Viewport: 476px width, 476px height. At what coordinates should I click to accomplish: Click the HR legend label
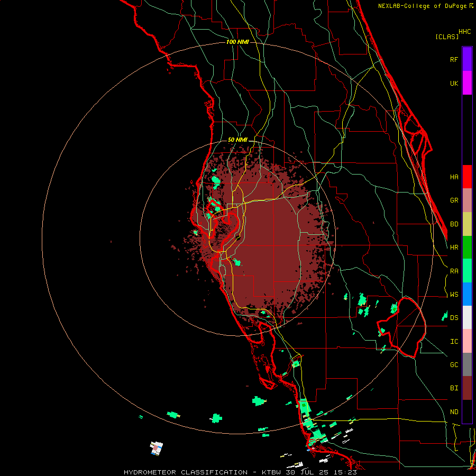[454, 248]
